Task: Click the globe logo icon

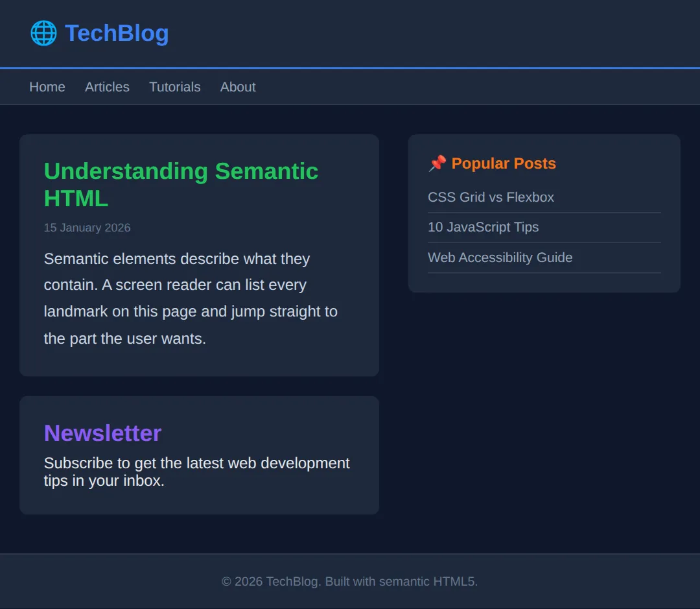Action: [43, 33]
